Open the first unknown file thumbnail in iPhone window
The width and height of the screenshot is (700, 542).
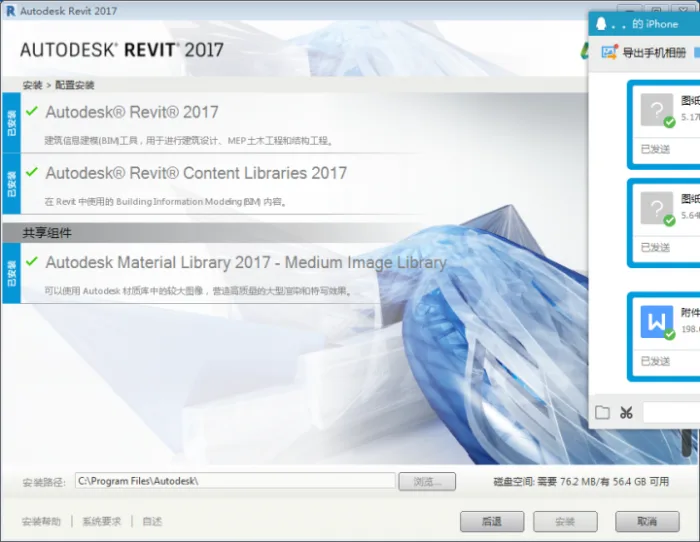pos(657,110)
